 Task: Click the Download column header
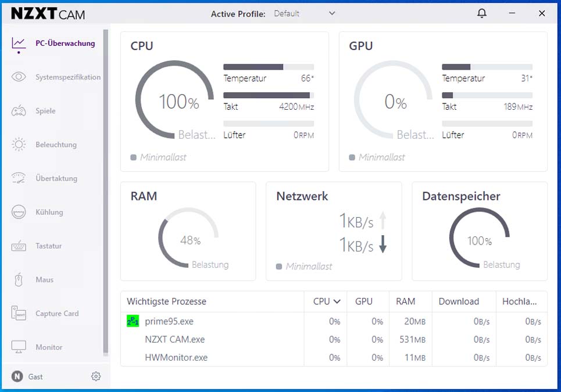(x=459, y=301)
